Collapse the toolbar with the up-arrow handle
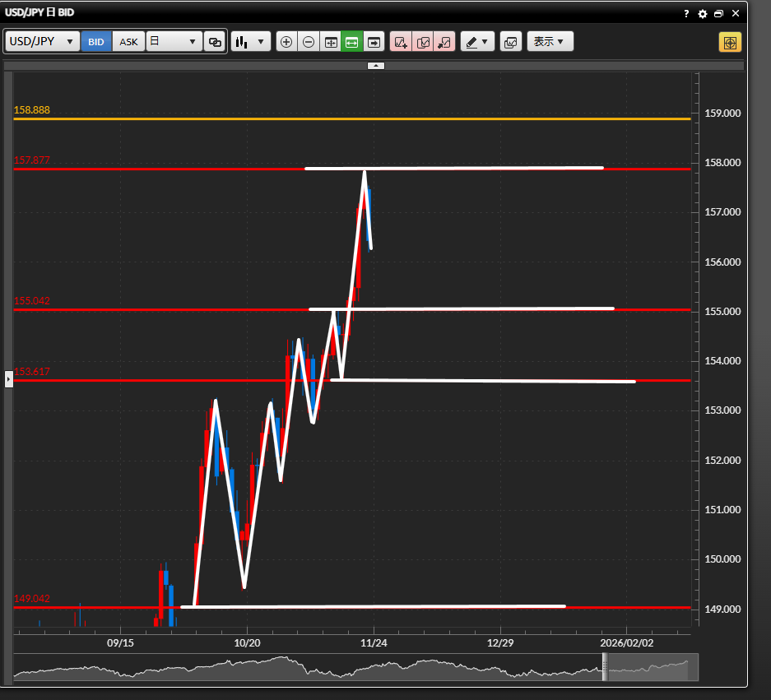Image resolution: width=771 pixels, height=700 pixels. coord(375,65)
